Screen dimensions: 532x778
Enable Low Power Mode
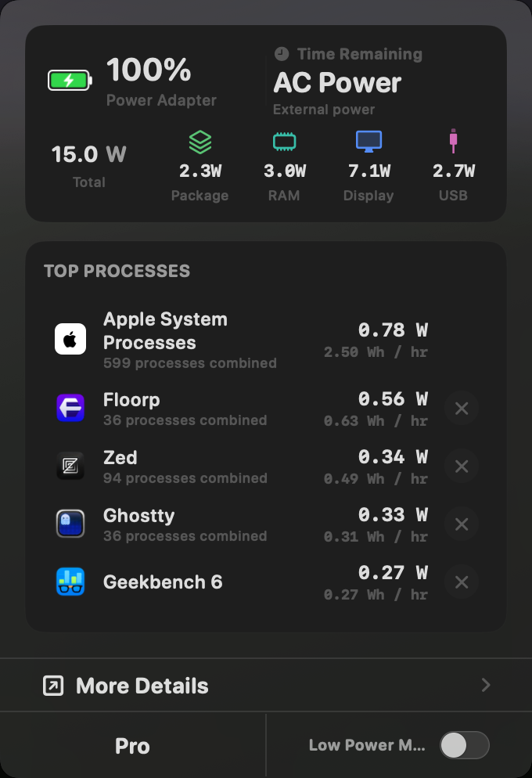click(465, 745)
